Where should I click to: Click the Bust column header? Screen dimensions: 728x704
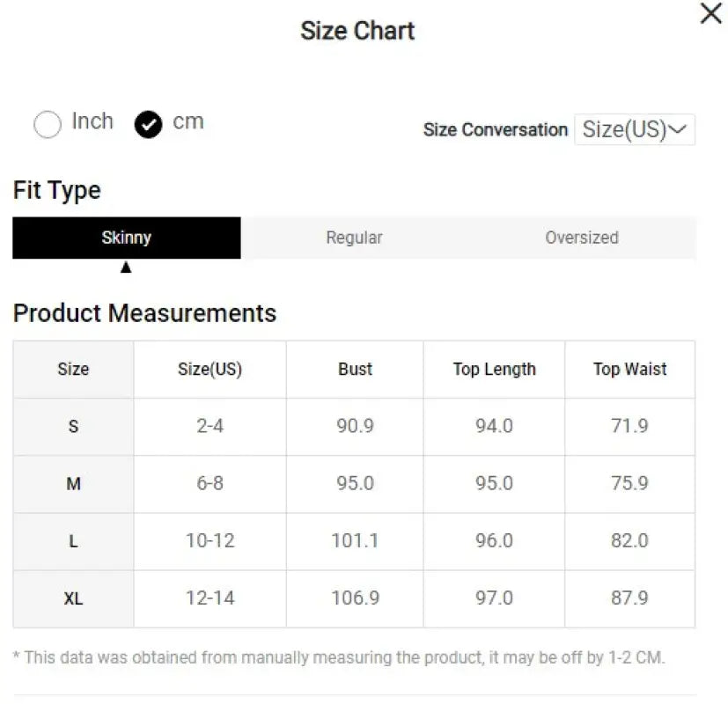pyautogui.click(x=355, y=370)
